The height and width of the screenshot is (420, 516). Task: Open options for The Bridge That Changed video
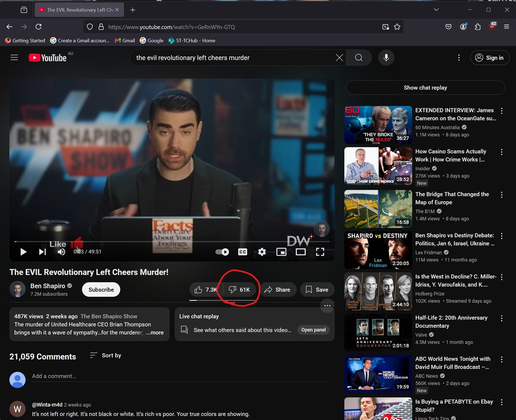(x=501, y=195)
